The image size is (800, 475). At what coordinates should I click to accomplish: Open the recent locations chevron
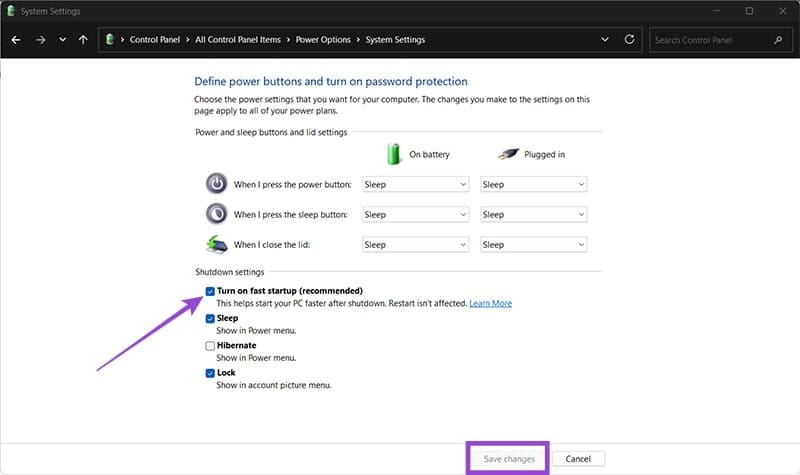point(62,40)
